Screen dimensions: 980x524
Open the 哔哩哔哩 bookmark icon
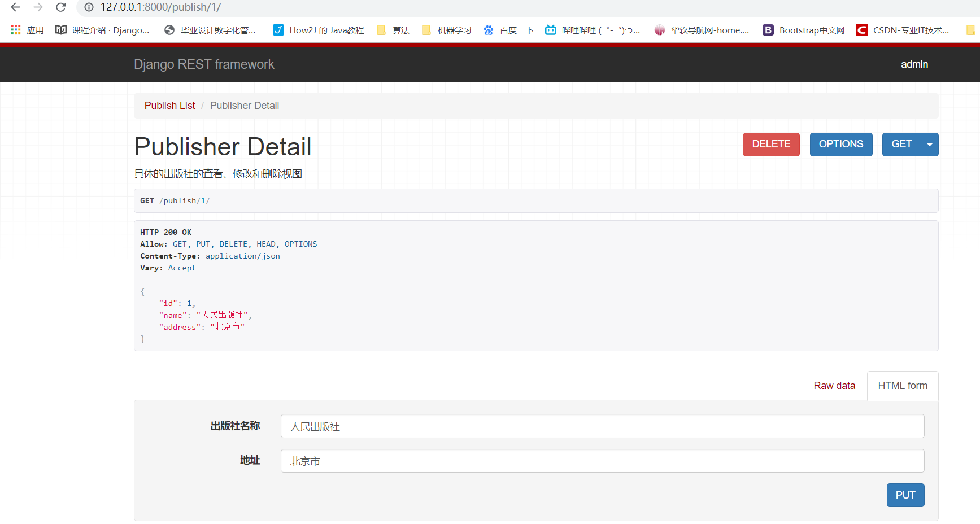551,30
